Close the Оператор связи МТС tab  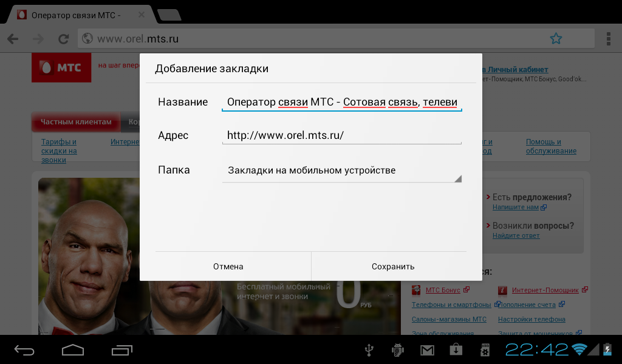(141, 15)
